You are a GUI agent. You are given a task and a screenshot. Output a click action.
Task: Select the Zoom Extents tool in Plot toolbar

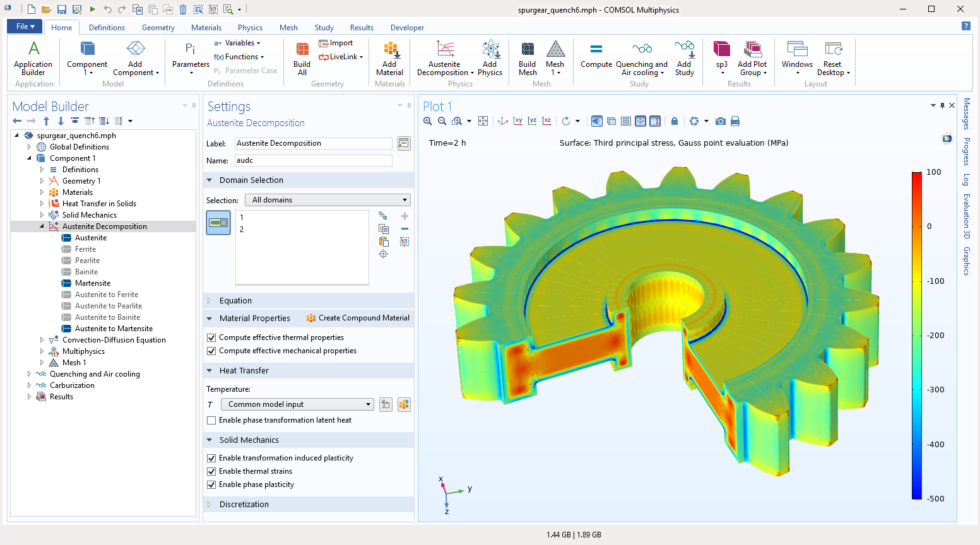(483, 120)
